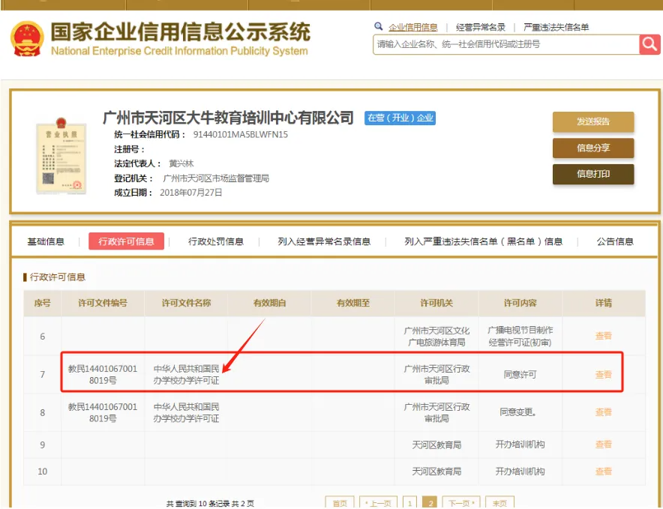Go to pagination 首页 button

340,503
